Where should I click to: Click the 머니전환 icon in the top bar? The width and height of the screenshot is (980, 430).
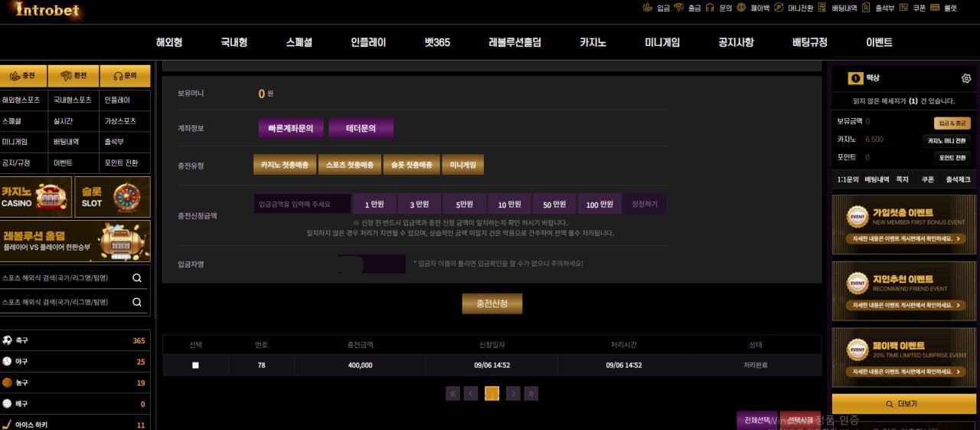click(x=779, y=8)
